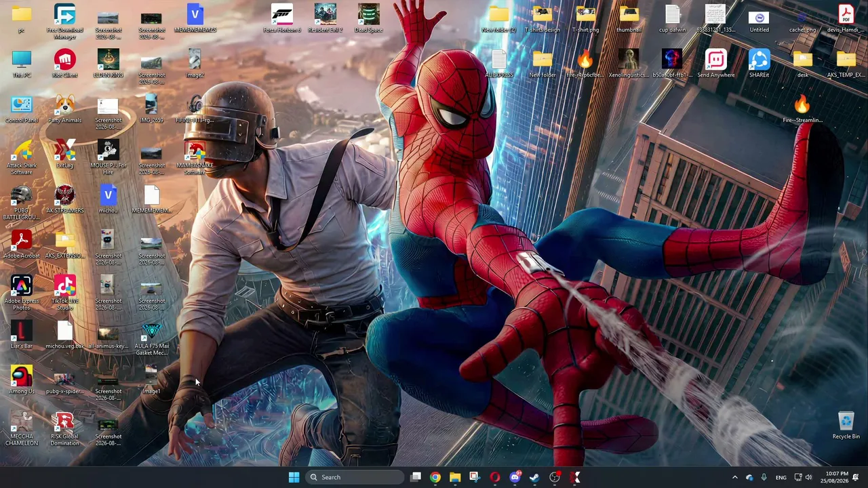Select the PUBG BATTLEGROUNDS desktop shortcut

[x=22, y=203]
